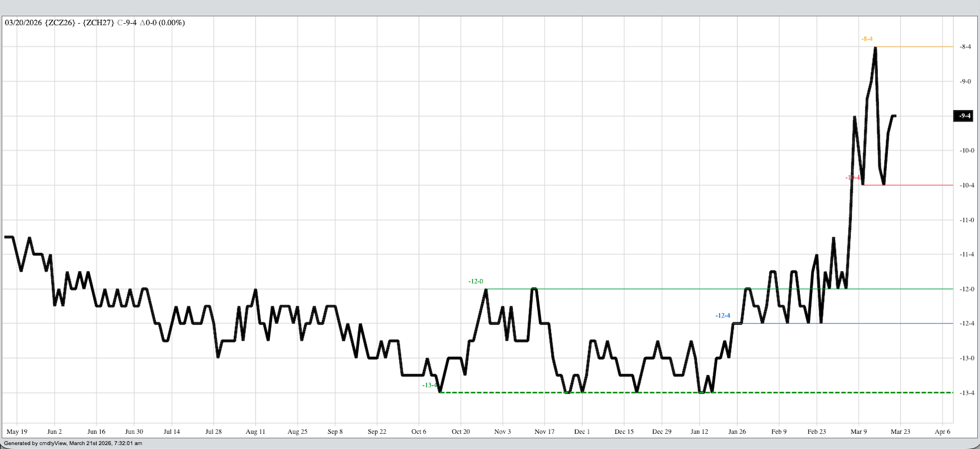Click the {ZCH27} symbol in the header
This screenshot has height=449, width=980.
point(98,23)
